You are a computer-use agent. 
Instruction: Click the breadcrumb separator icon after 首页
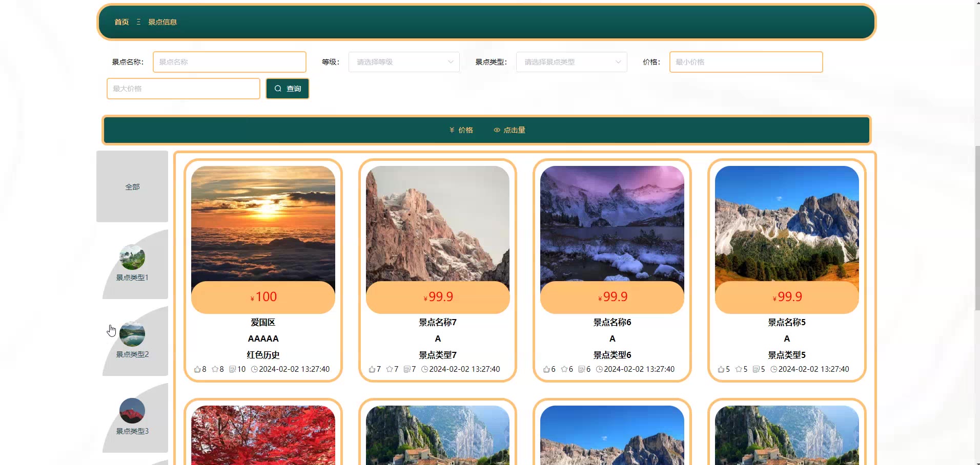[x=138, y=22]
